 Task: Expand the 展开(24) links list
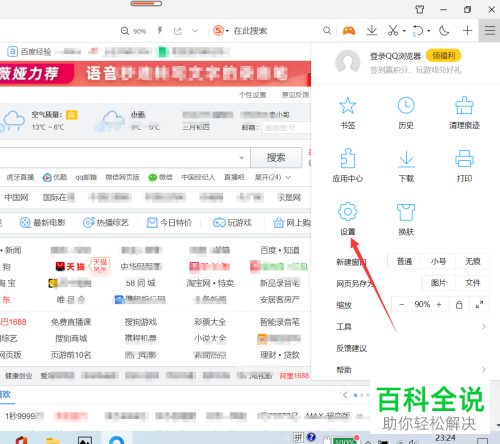pos(273,177)
